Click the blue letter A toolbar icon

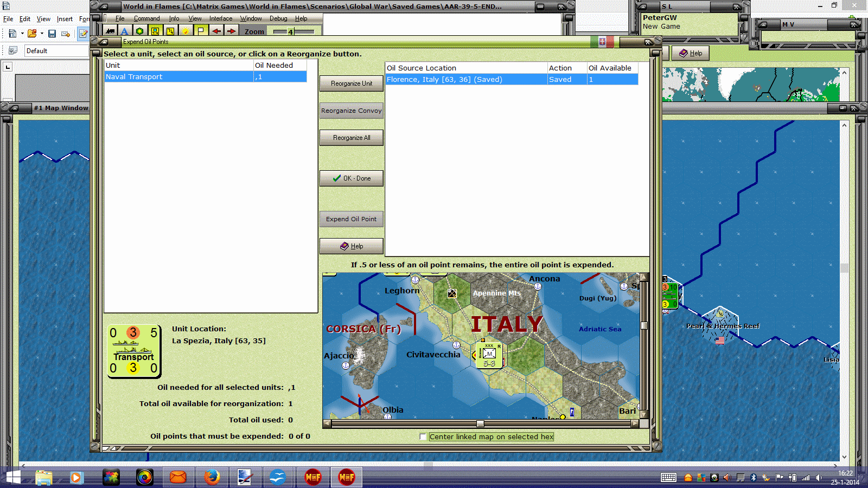[125, 31]
